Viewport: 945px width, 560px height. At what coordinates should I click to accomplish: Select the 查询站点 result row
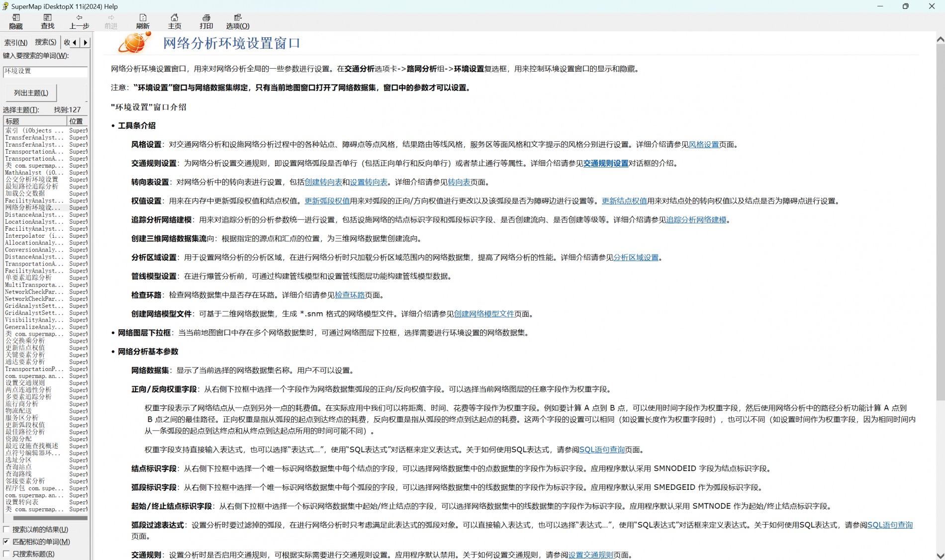(x=46, y=467)
